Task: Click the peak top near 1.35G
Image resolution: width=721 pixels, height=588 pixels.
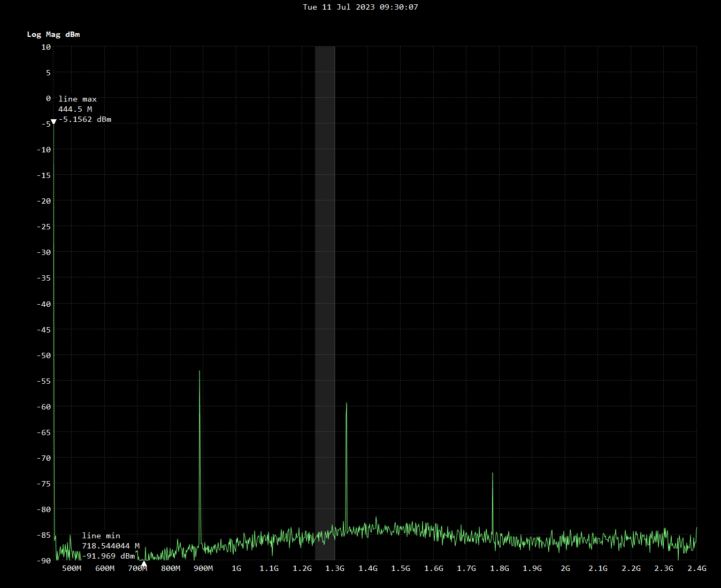Action: (347, 404)
